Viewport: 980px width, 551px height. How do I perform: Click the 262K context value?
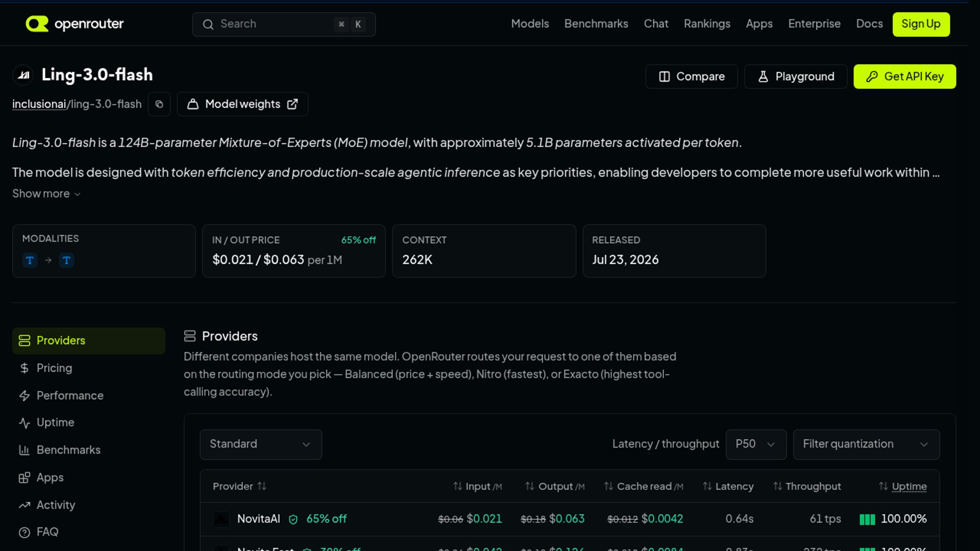(417, 260)
